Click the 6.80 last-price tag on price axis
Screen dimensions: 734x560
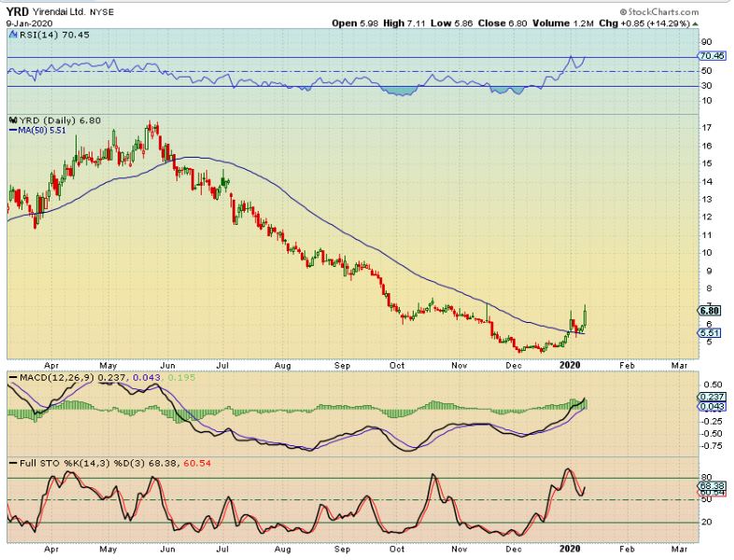[x=710, y=311]
